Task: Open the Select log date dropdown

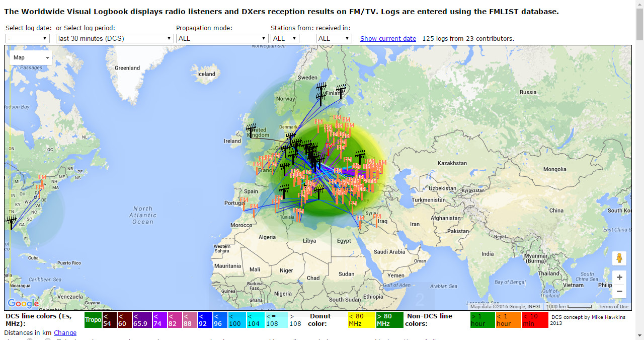Action: [28, 38]
